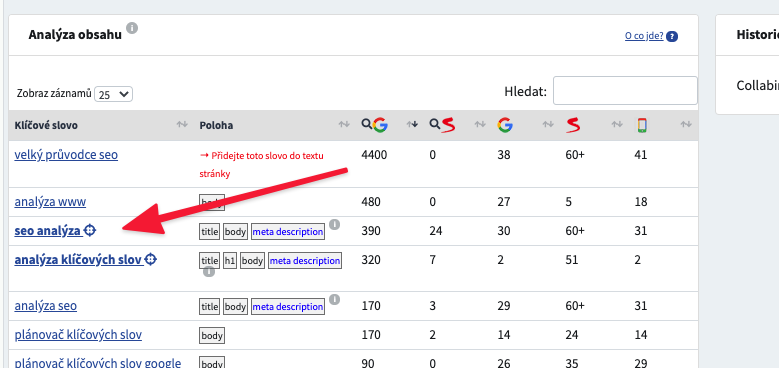779x368 pixels.
Task: Sort by Google search volume column icon
Action: point(374,125)
